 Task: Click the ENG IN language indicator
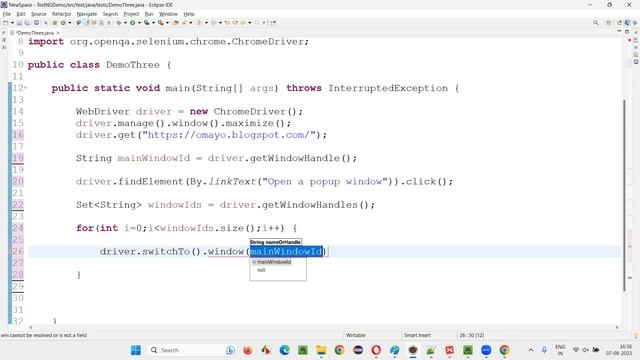coord(560,350)
